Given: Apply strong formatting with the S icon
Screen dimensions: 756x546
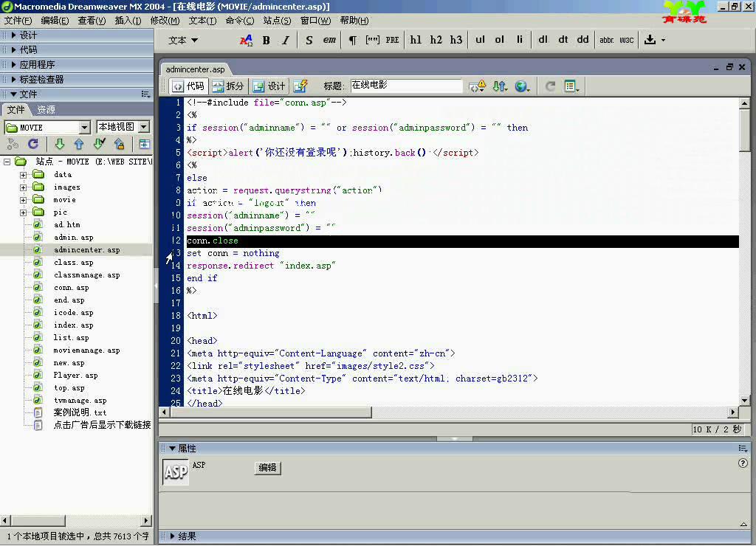Looking at the screenshot, I should [309, 41].
